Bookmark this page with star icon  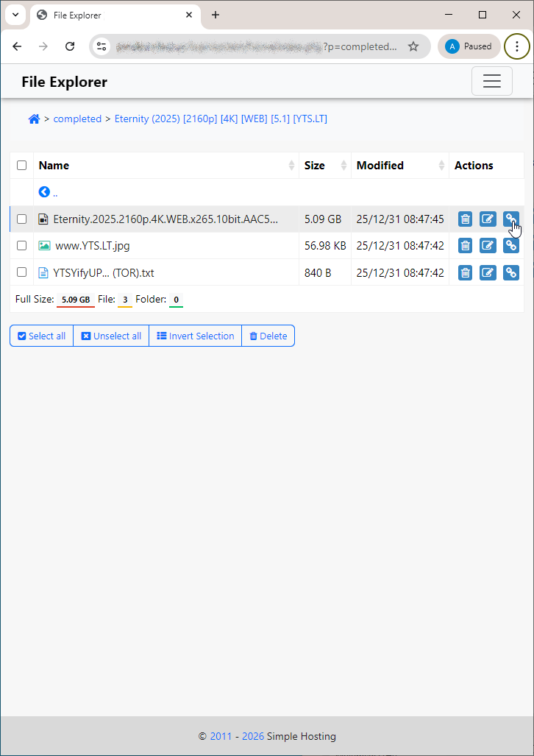[413, 46]
